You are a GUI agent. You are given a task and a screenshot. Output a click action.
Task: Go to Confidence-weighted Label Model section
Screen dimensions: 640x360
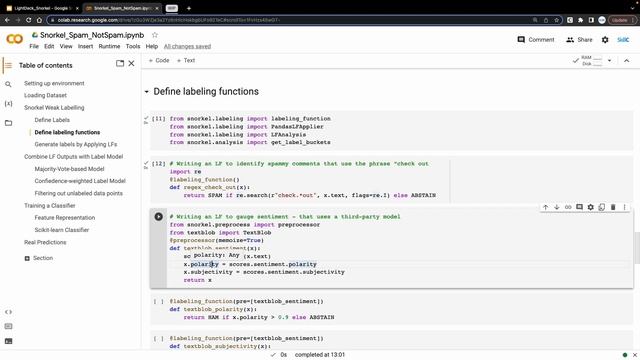[80, 181]
